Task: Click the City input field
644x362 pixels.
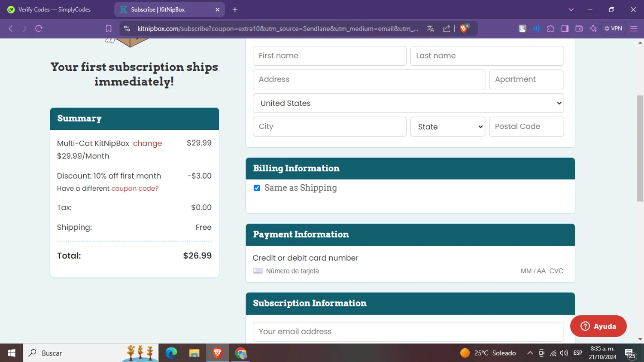Action: pos(330,127)
